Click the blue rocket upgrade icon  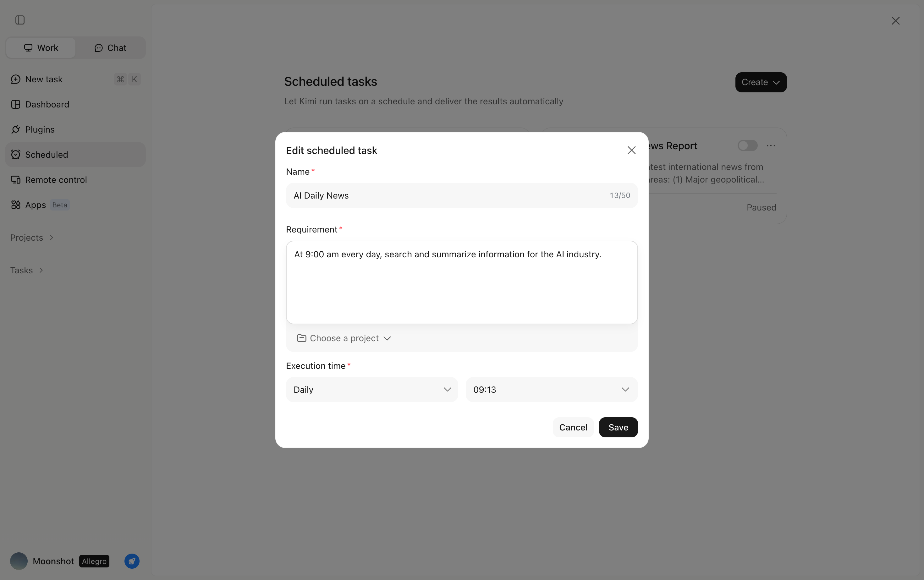click(132, 561)
